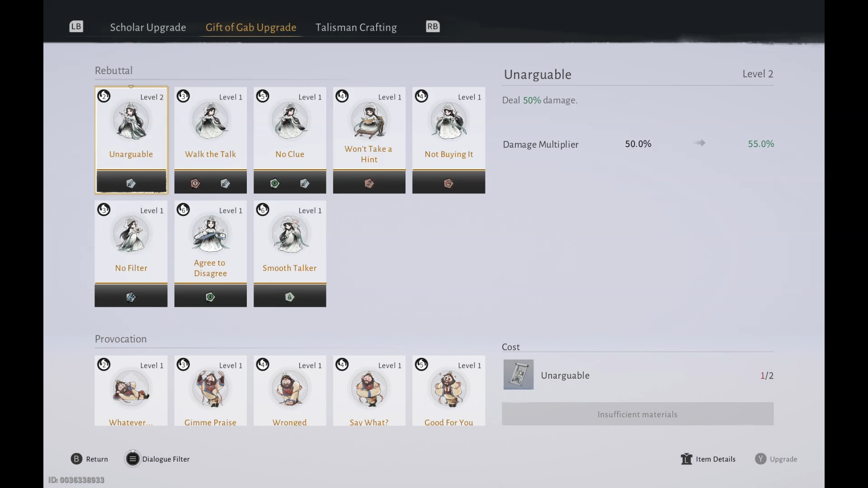Image resolution: width=868 pixels, height=488 pixels.
Task: Click the Unarguable cost material icon
Action: (x=519, y=375)
